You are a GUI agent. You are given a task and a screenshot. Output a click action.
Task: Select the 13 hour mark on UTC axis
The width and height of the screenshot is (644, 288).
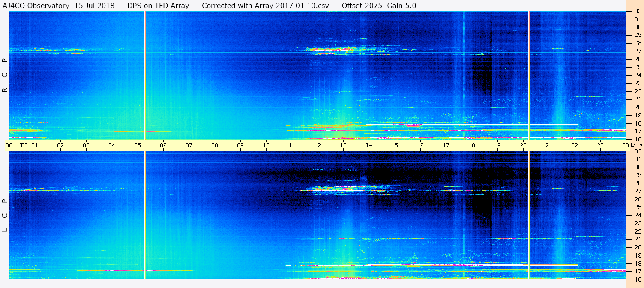tap(343, 145)
